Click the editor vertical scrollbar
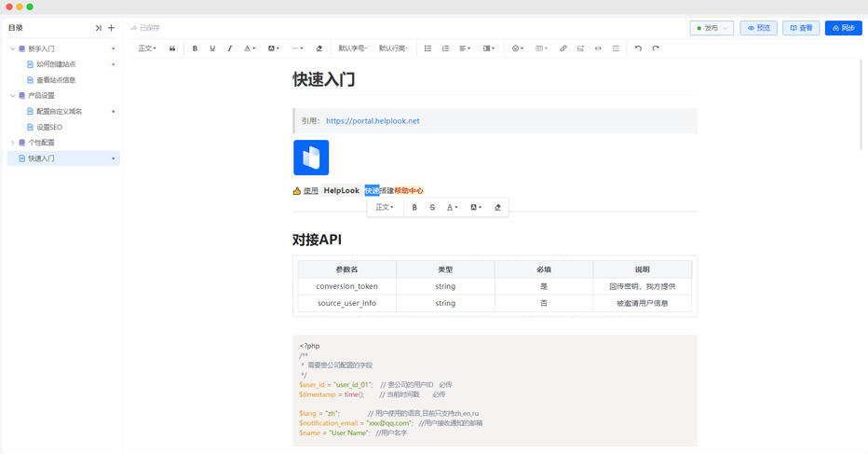868x454 pixels. [x=861, y=104]
